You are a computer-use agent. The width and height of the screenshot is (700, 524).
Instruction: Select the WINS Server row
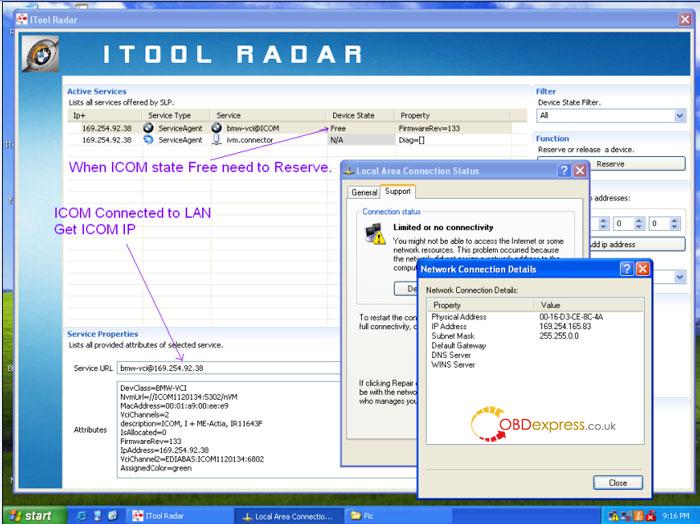pos(535,365)
